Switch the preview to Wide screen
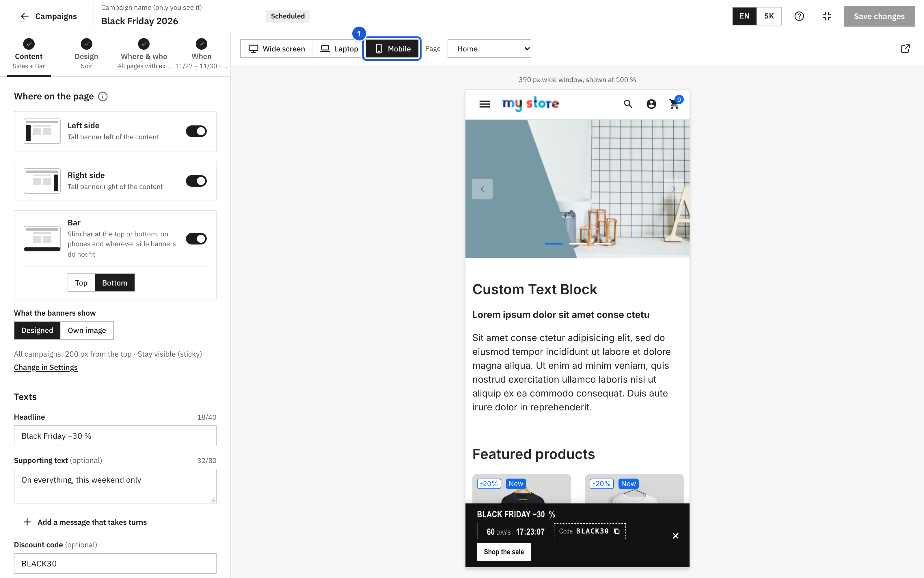Screen dimensions: 924x578 [x=276, y=49]
